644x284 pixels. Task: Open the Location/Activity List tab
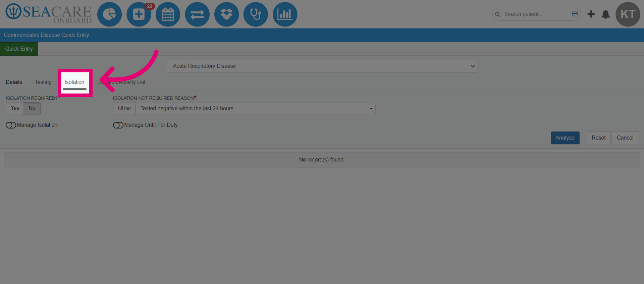pos(121,82)
